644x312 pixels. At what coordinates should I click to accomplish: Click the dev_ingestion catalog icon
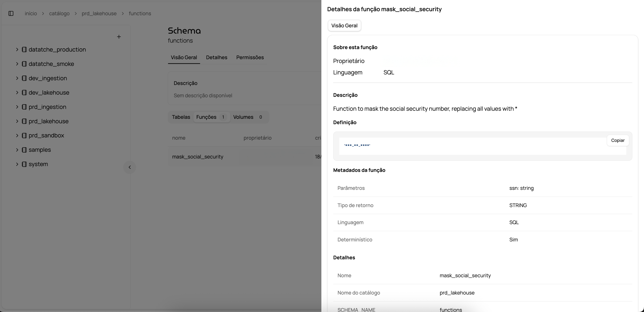coord(24,78)
